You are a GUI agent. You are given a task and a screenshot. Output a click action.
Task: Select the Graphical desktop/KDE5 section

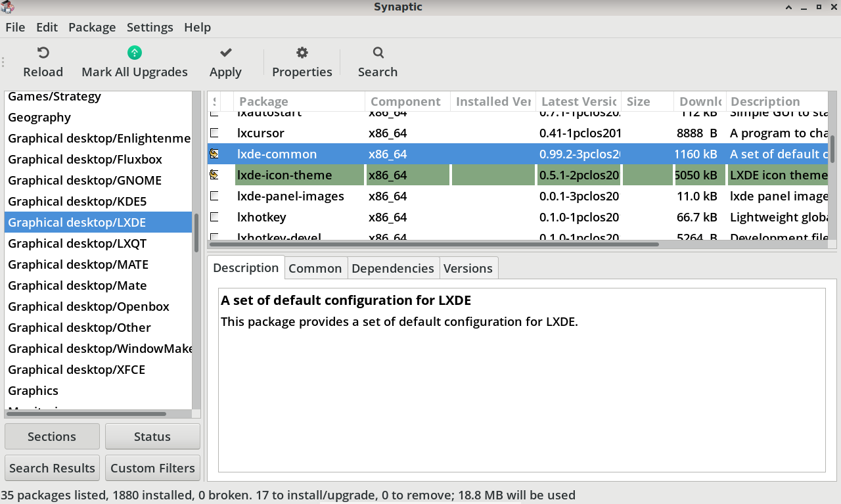[x=98, y=201]
